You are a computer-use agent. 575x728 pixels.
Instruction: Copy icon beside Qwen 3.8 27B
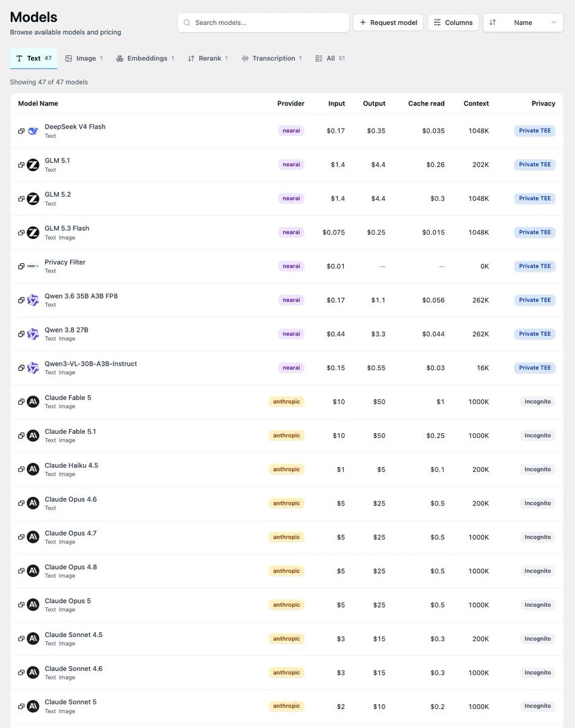point(21,334)
